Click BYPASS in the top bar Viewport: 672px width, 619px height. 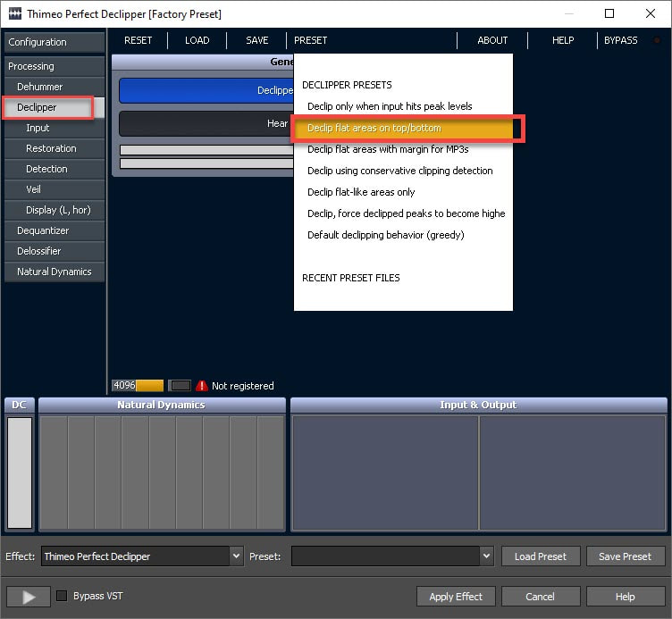pos(620,40)
